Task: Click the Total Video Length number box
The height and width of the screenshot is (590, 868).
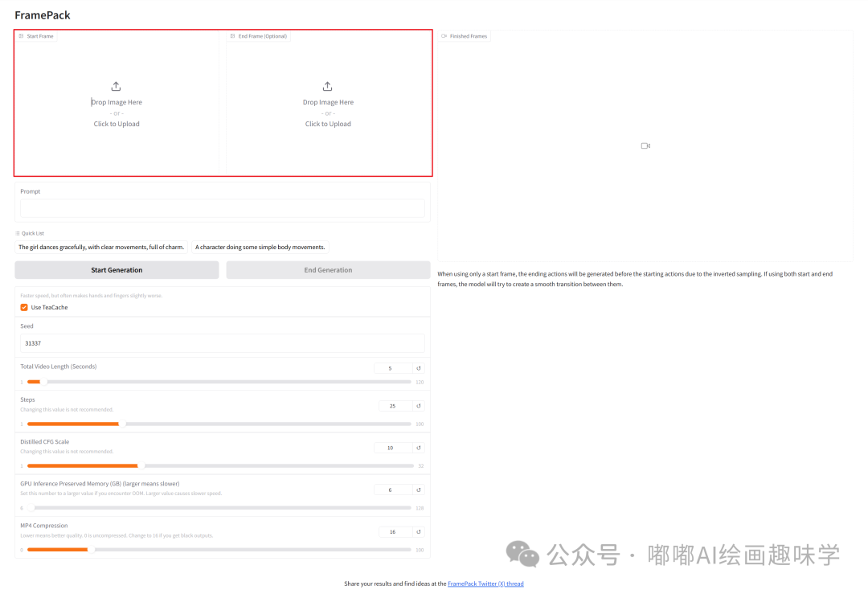Action: pyautogui.click(x=393, y=368)
